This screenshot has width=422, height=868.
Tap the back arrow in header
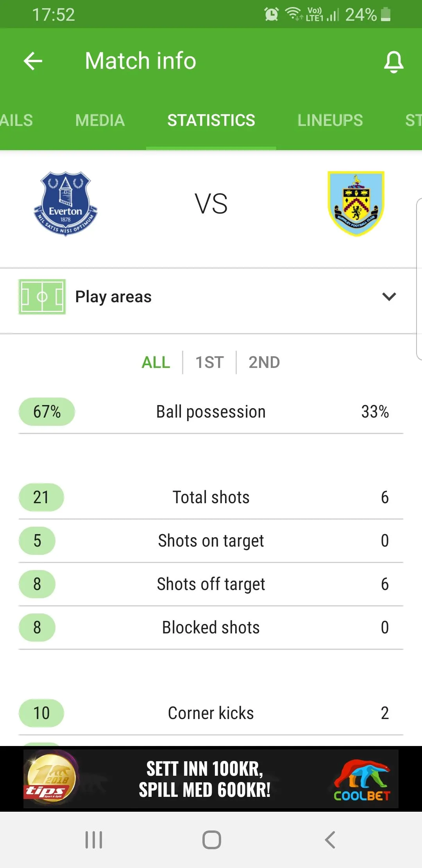coord(33,61)
